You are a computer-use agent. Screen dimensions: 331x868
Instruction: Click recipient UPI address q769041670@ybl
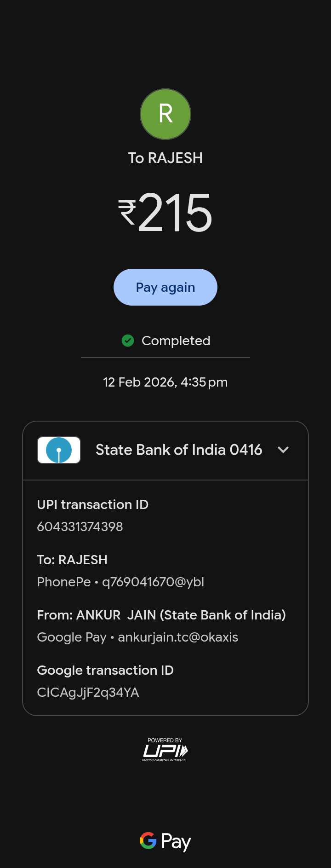(x=153, y=582)
